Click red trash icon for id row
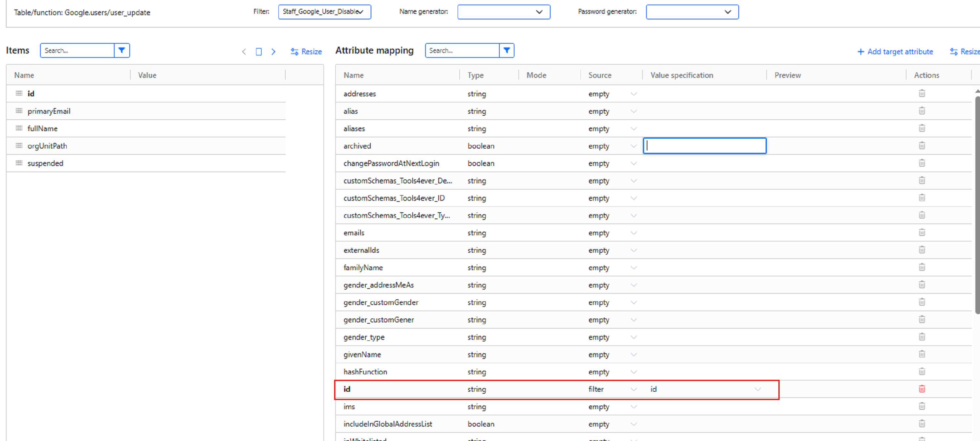 pos(922,389)
